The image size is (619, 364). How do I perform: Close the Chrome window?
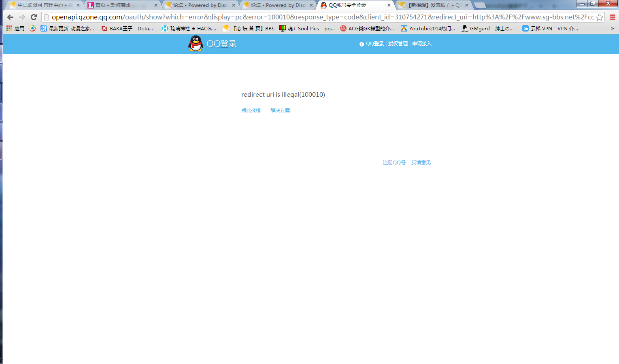tap(608, 4)
